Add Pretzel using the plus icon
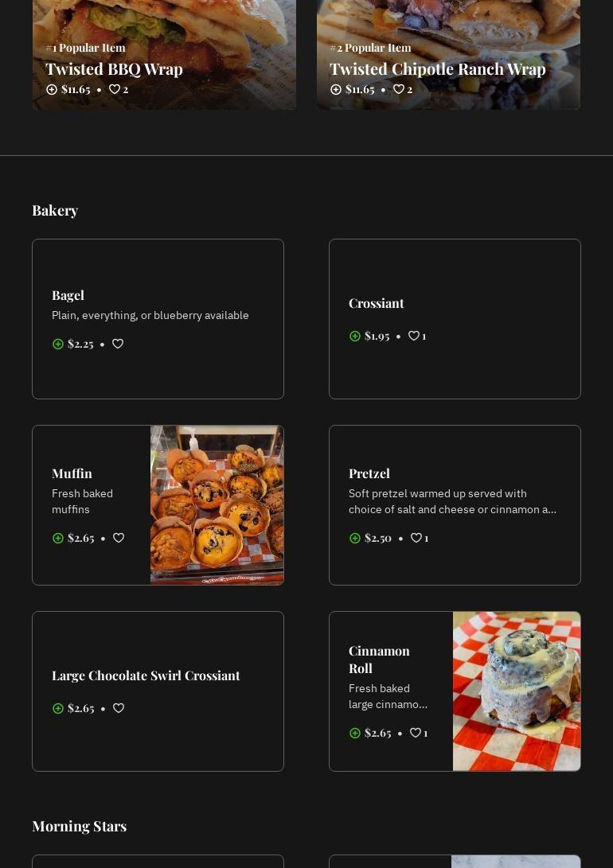 pyautogui.click(x=355, y=538)
